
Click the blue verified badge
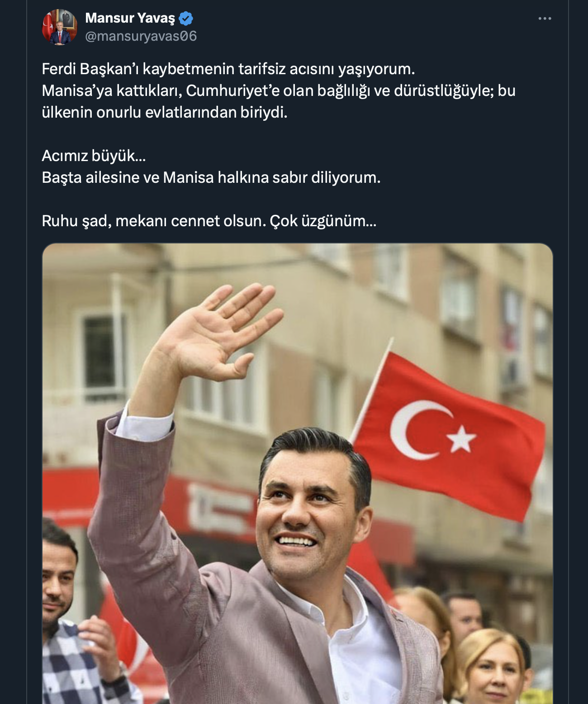pyautogui.click(x=186, y=18)
